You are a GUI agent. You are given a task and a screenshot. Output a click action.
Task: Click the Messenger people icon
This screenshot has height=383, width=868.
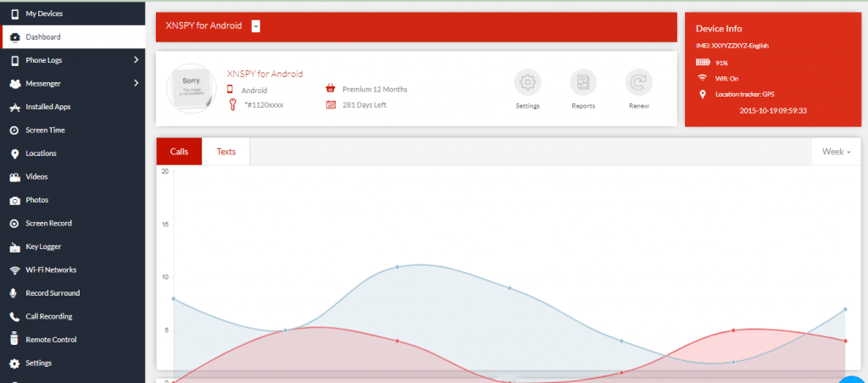(15, 84)
